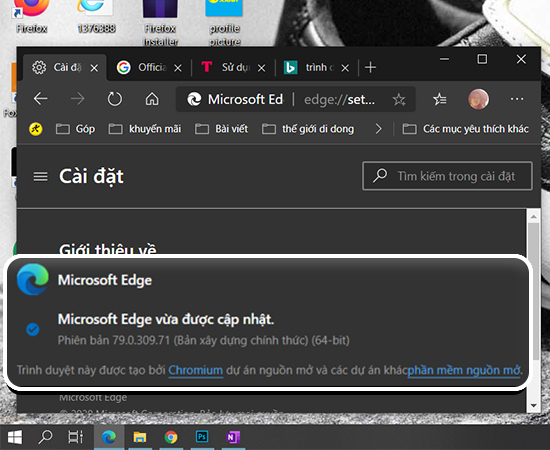Open Google Chrome from the taskbar
This screenshot has width=550, height=450.
(x=171, y=437)
